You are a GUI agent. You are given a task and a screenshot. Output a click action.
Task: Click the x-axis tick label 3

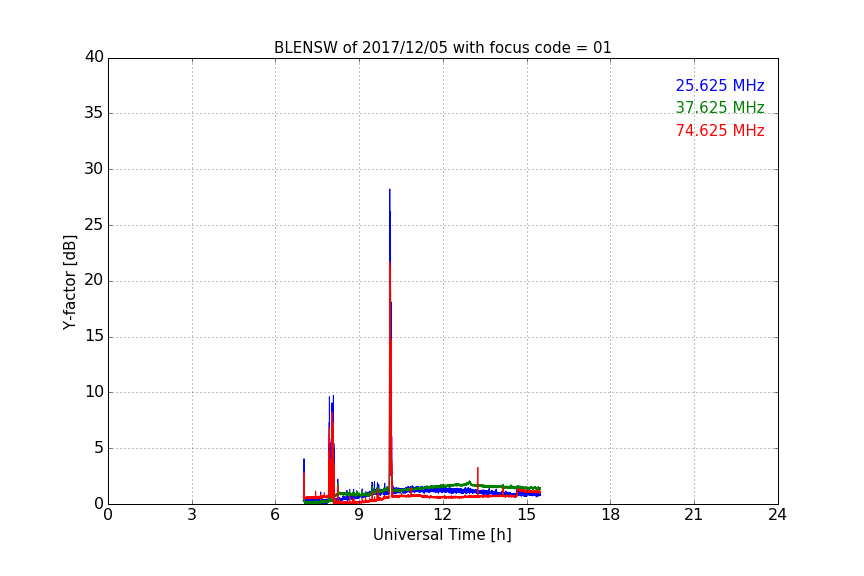(192, 515)
